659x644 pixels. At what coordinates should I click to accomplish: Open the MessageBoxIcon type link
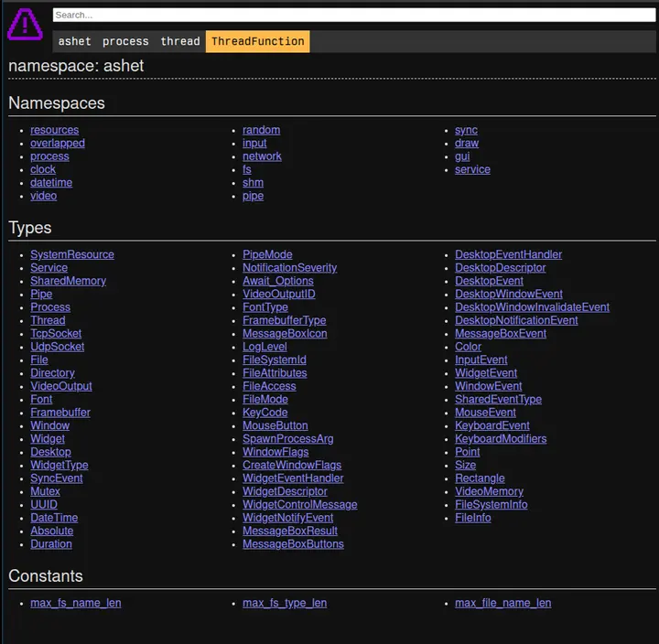285,334
